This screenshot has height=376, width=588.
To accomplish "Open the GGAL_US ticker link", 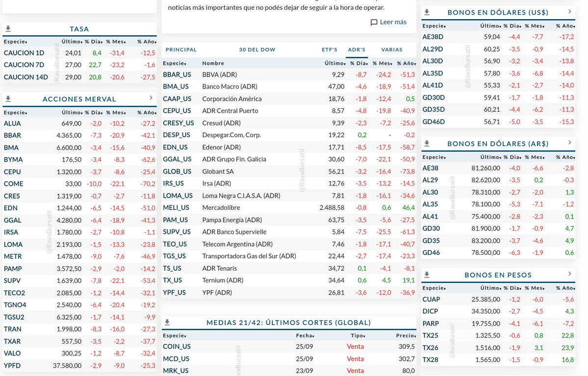I will coord(177,159).
